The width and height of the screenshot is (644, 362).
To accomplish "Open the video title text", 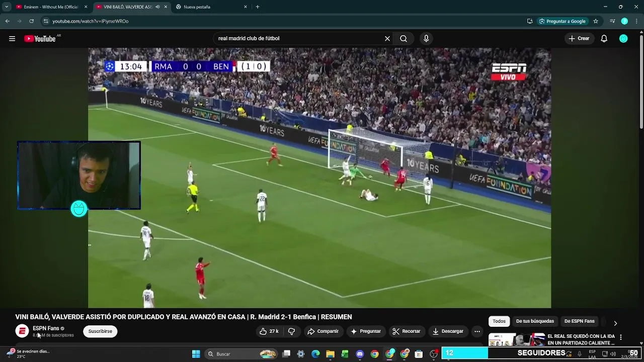I will point(184,317).
